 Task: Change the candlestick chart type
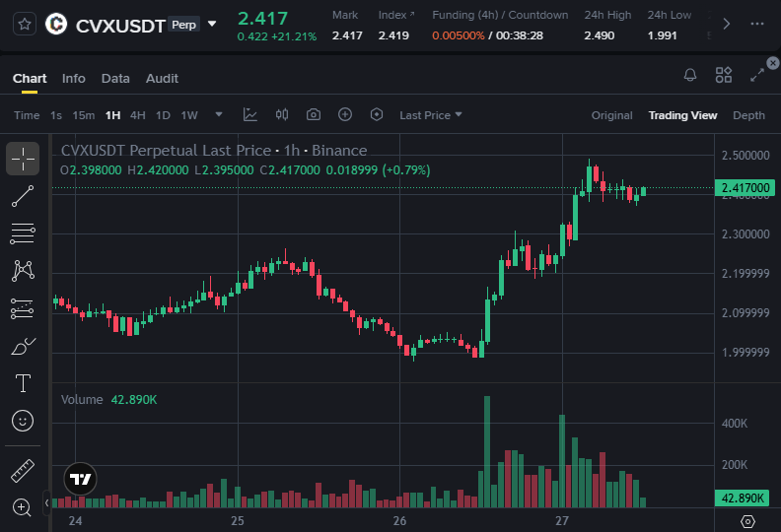point(282,115)
